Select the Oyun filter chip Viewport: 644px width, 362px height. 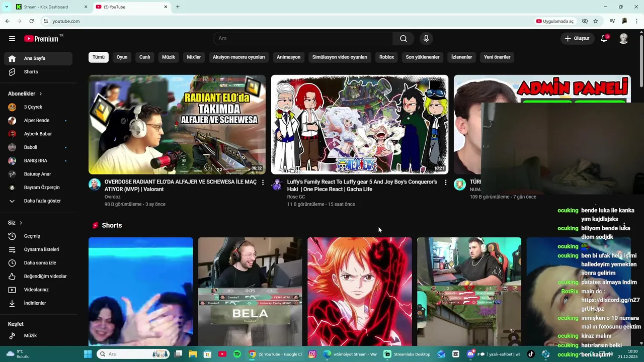point(122,57)
